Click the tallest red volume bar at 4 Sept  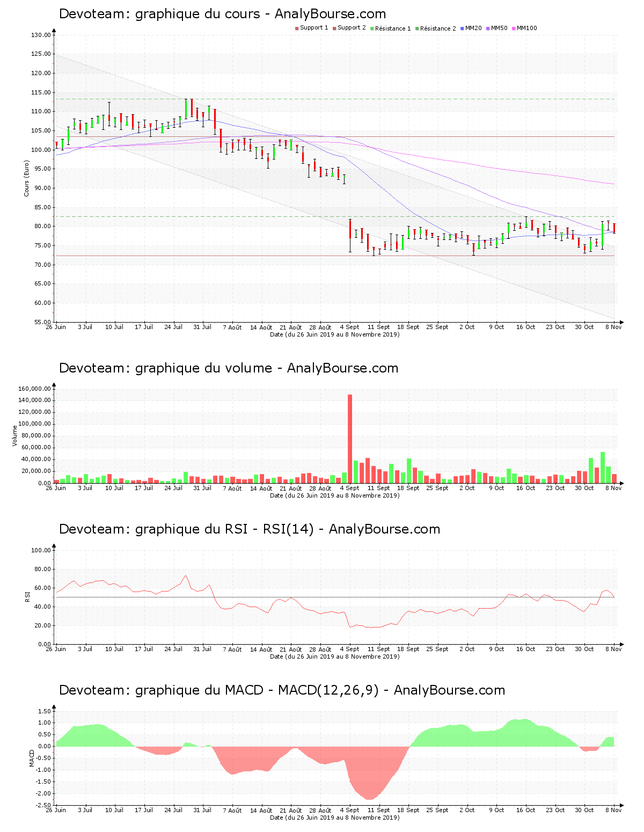point(350,439)
